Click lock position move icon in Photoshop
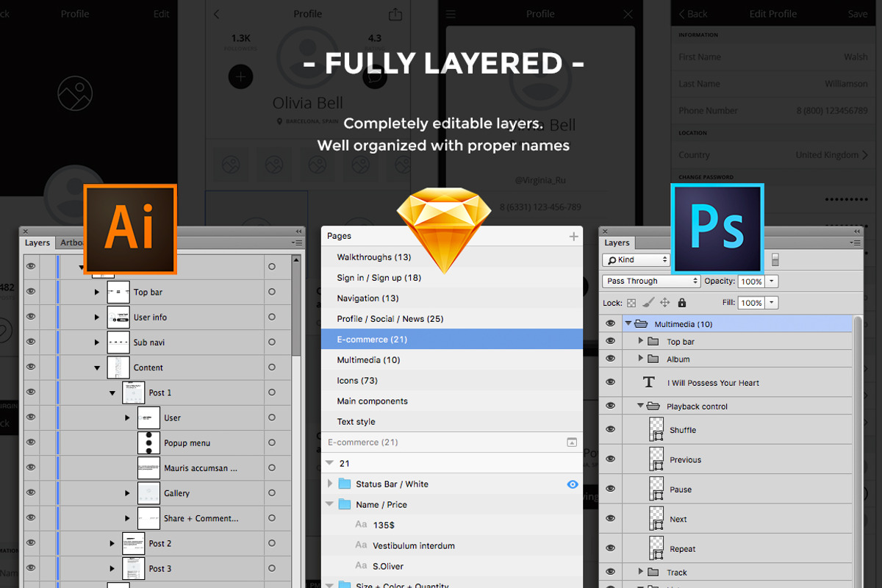 [x=664, y=303]
